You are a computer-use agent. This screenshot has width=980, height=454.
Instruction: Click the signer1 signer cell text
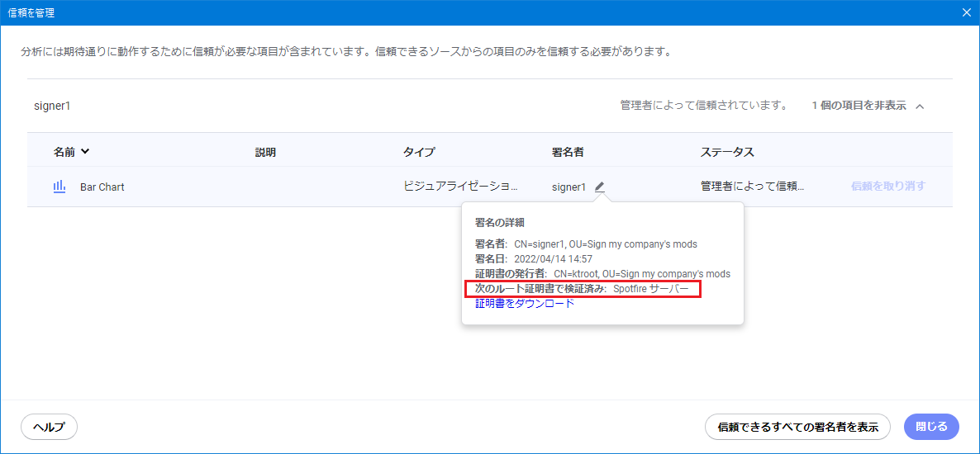click(568, 187)
